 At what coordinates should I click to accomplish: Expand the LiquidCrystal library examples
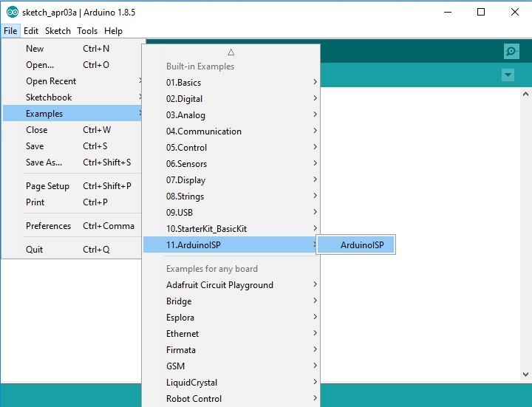231,383
